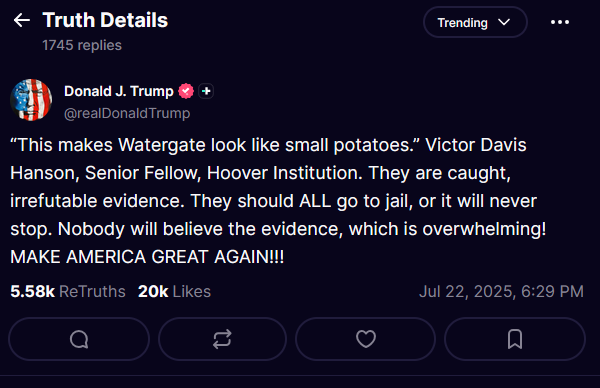Screen dimensions: 600x388
Task: Select the 1745 replies subtitle
Action: pos(82,45)
